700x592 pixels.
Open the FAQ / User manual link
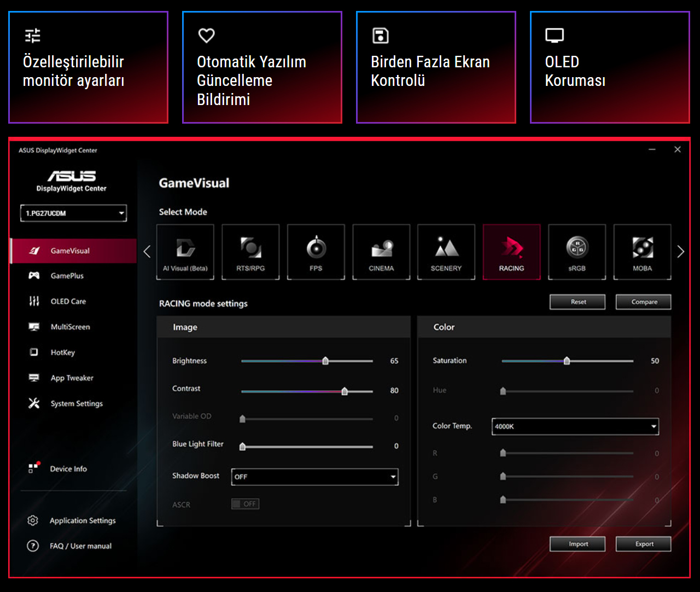coord(80,546)
